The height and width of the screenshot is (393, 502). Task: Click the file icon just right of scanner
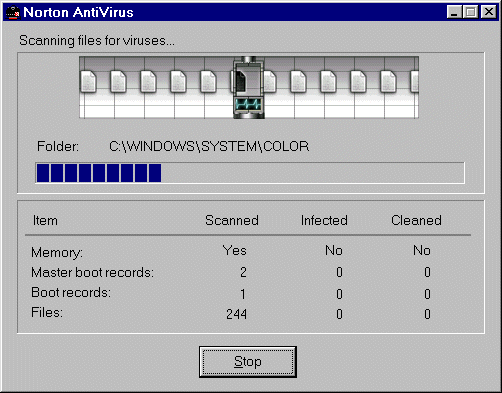coord(269,81)
